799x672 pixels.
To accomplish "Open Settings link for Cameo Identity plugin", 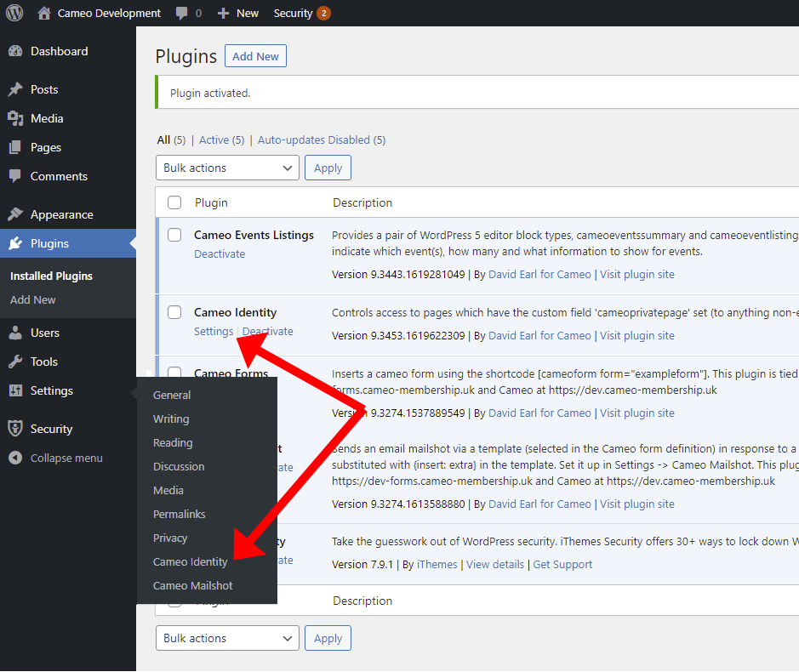I will tap(214, 332).
